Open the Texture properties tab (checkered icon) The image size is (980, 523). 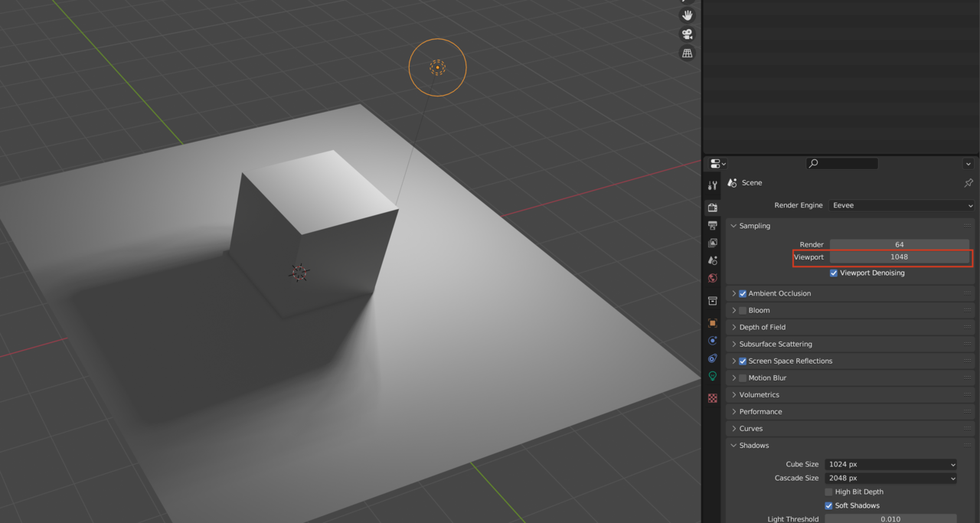[x=713, y=398]
